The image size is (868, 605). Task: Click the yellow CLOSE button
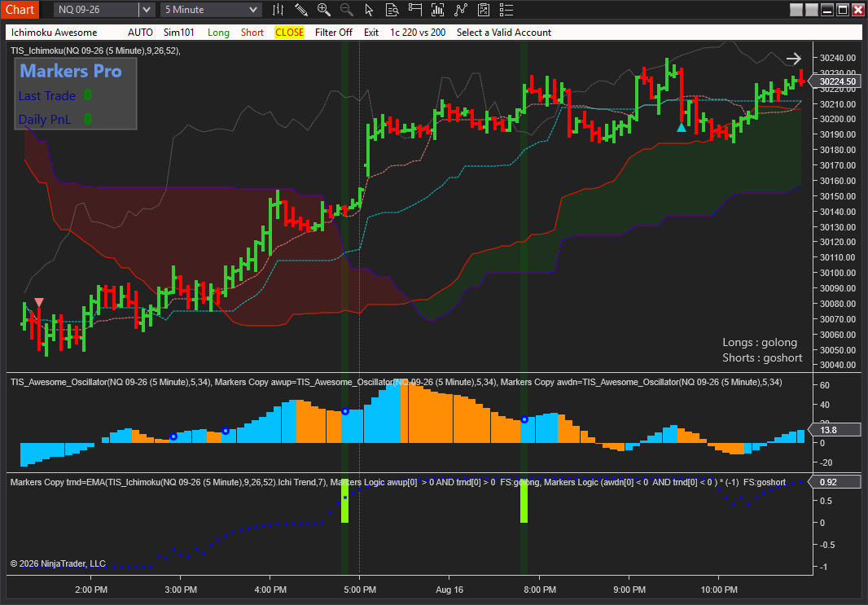[x=290, y=32]
